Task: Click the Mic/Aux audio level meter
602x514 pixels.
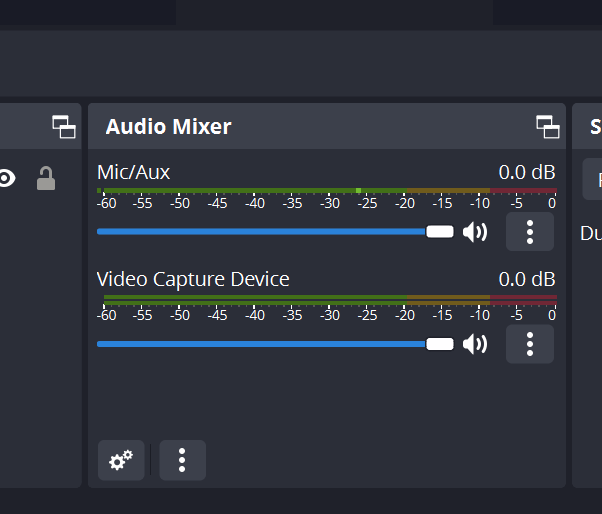Action: pyautogui.click(x=327, y=191)
